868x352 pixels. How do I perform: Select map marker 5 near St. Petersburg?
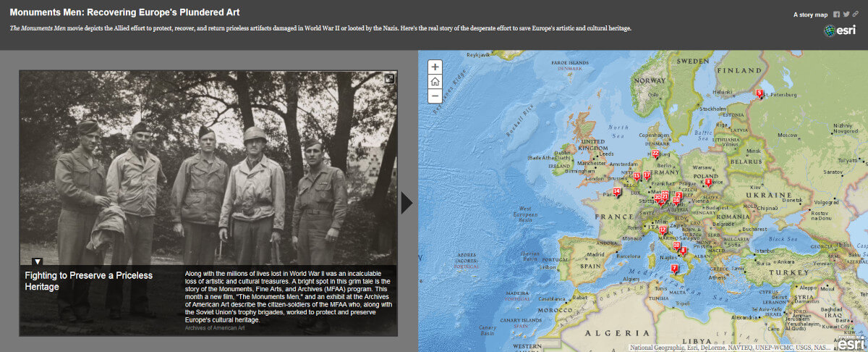759,93
